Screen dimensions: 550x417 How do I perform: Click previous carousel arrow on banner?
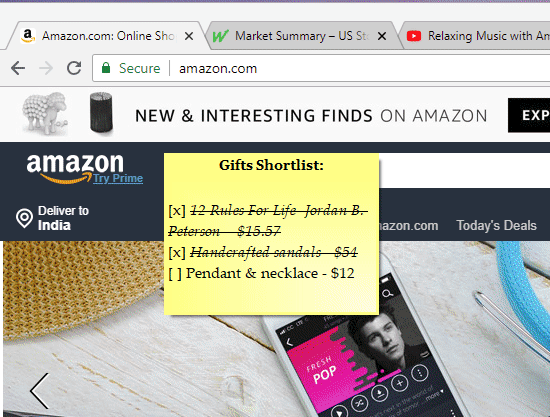click(39, 391)
